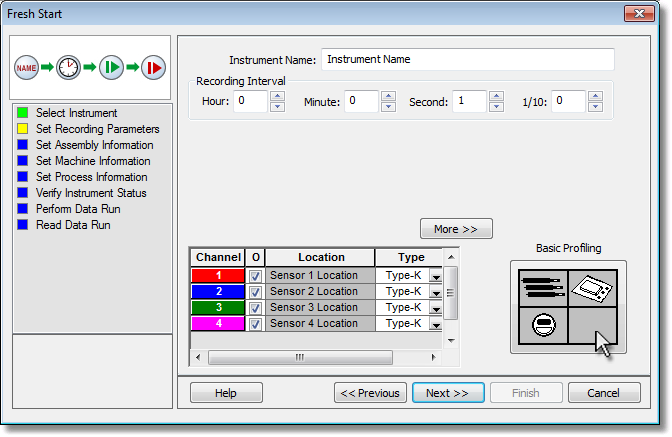
Task: Select the Read Data Run step
Action: 73,224
